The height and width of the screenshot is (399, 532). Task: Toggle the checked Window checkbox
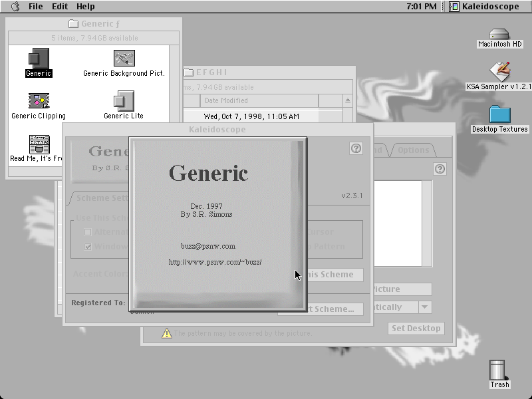click(88, 247)
